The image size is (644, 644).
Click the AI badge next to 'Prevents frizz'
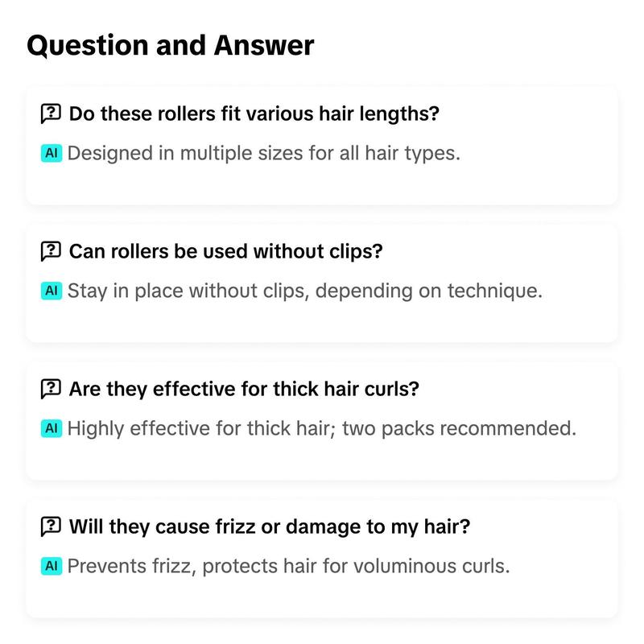click(52, 566)
